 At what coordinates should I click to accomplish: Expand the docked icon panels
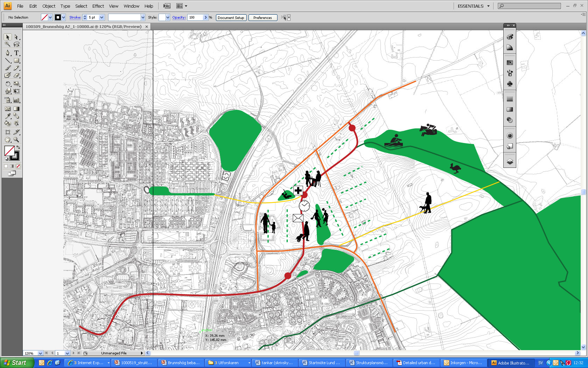click(508, 25)
